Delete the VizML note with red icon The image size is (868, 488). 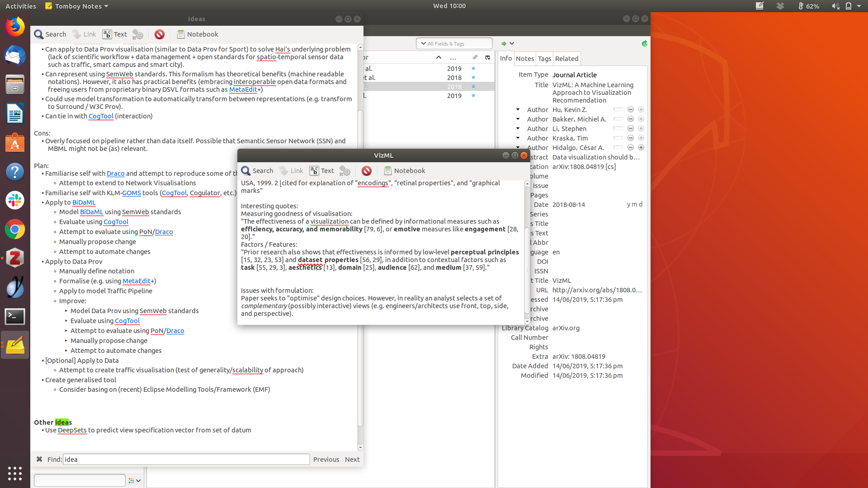(x=367, y=171)
